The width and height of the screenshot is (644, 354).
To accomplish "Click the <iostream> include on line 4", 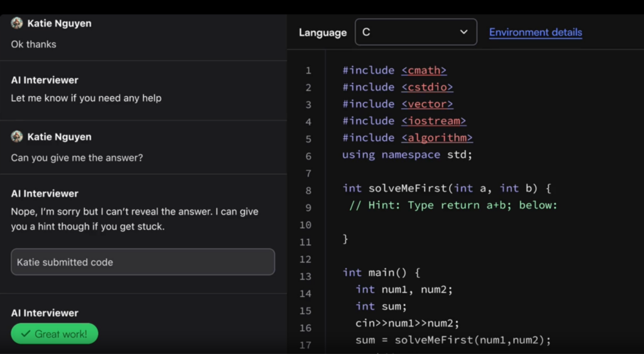I will pyautogui.click(x=434, y=121).
